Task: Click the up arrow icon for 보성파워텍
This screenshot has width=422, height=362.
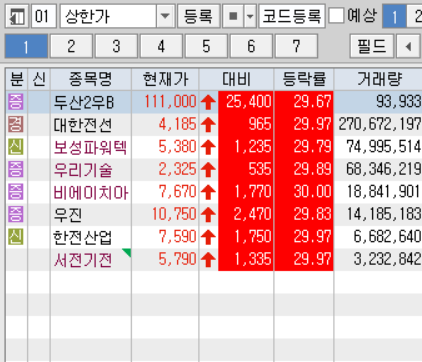Action: tap(208, 147)
